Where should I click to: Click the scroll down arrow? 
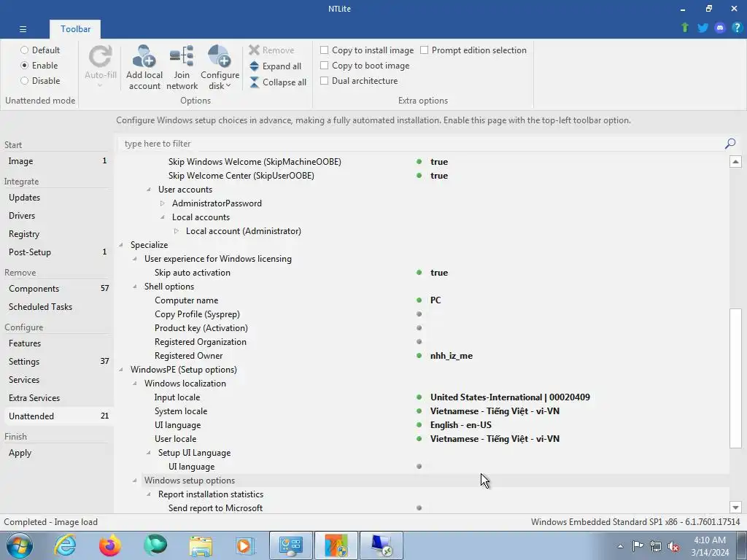point(735,507)
